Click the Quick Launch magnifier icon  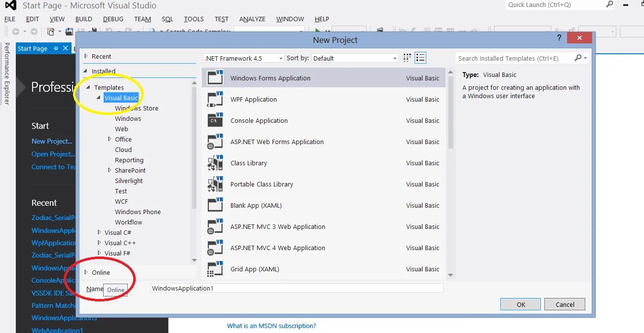tap(609, 4)
